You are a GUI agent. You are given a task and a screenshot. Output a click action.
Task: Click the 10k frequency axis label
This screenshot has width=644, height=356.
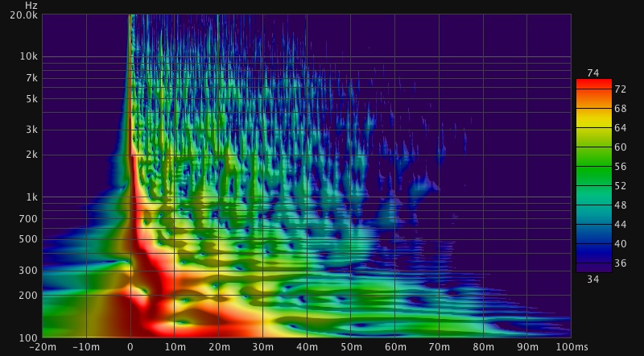29,57
